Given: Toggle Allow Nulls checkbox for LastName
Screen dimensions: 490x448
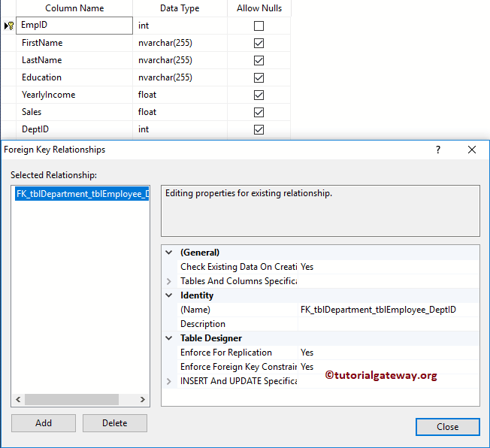Looking at the screenshot, I should click(259, 60).
